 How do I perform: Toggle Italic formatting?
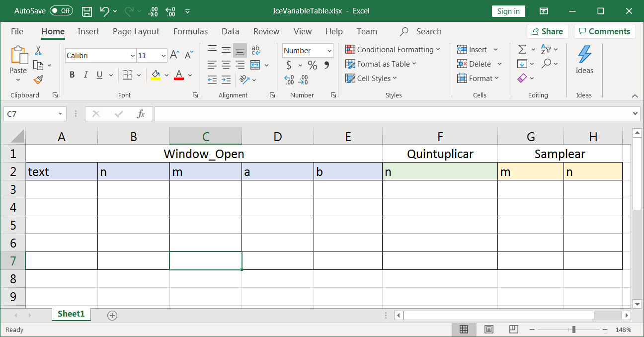point(86,75)
